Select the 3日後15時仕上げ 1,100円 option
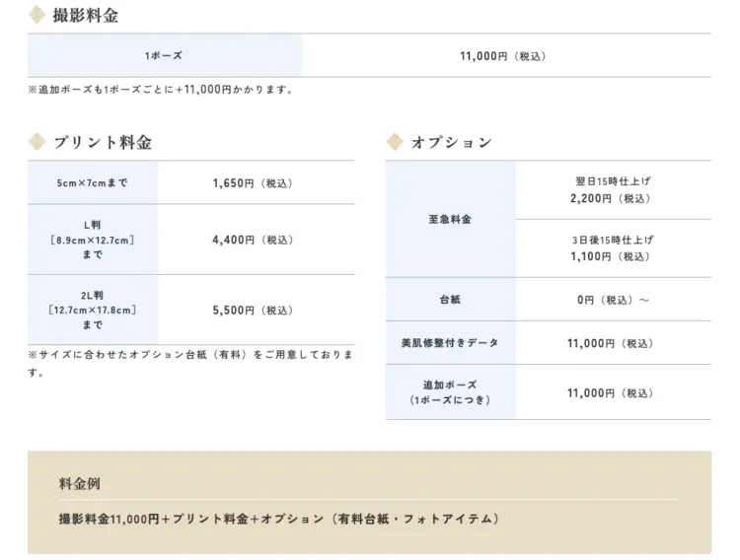This screenshot has width=740, height=560. (x=612, y=248)
